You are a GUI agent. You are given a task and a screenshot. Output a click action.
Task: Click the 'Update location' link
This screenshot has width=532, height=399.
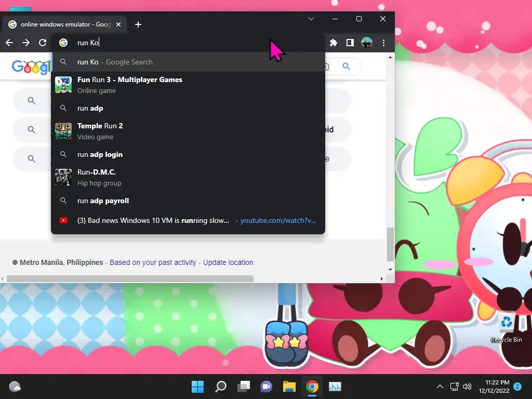[x=228, y=262]
